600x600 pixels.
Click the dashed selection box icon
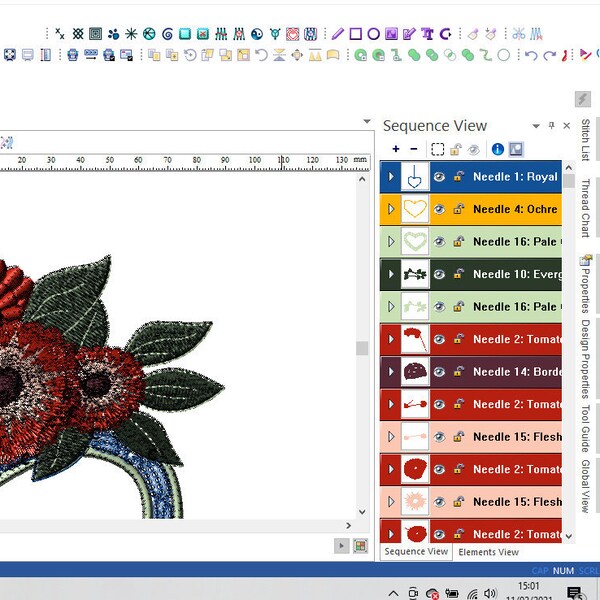pos(437,149)
